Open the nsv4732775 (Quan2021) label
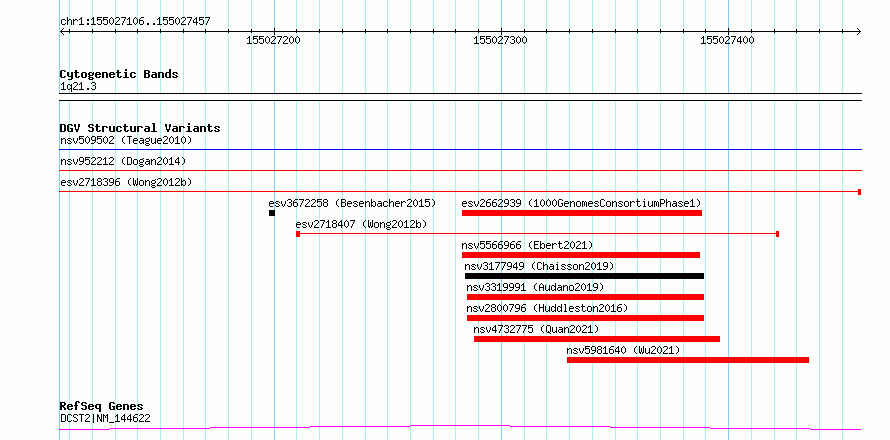The width and height of the screenshot is (890, 440). [536, 329]
